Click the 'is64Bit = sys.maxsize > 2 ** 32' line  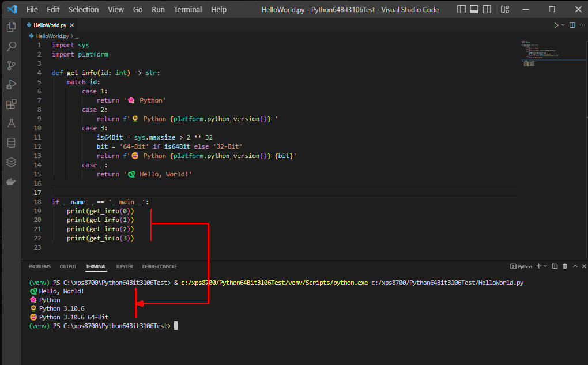point(154,137)
